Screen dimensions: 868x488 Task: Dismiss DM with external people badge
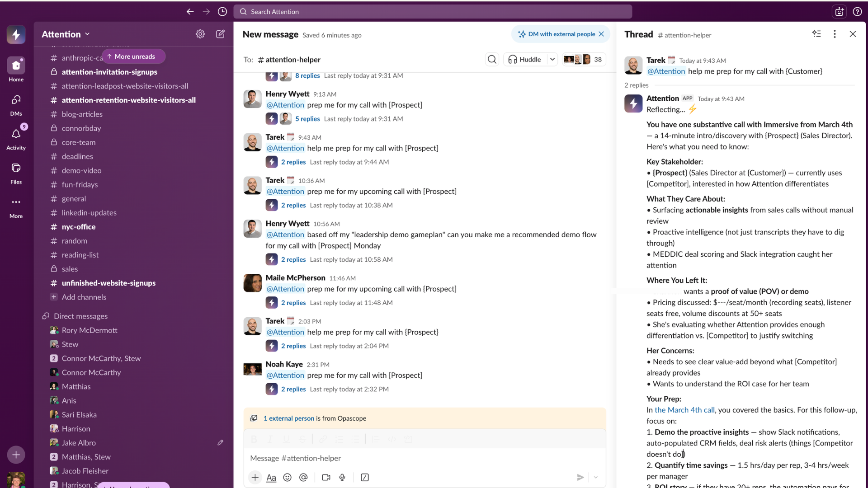point(601,34)
